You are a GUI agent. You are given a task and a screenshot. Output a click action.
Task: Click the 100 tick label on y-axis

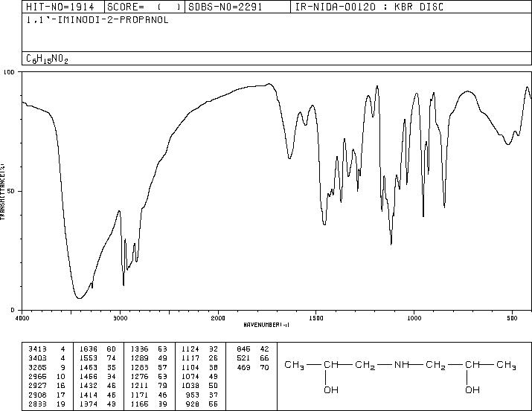pos(9,72)
